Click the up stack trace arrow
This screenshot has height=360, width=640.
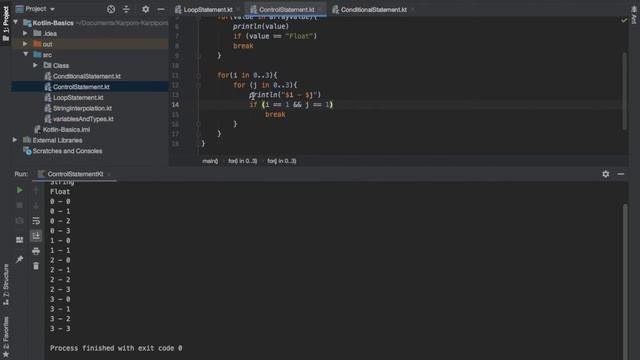[36, 190]
